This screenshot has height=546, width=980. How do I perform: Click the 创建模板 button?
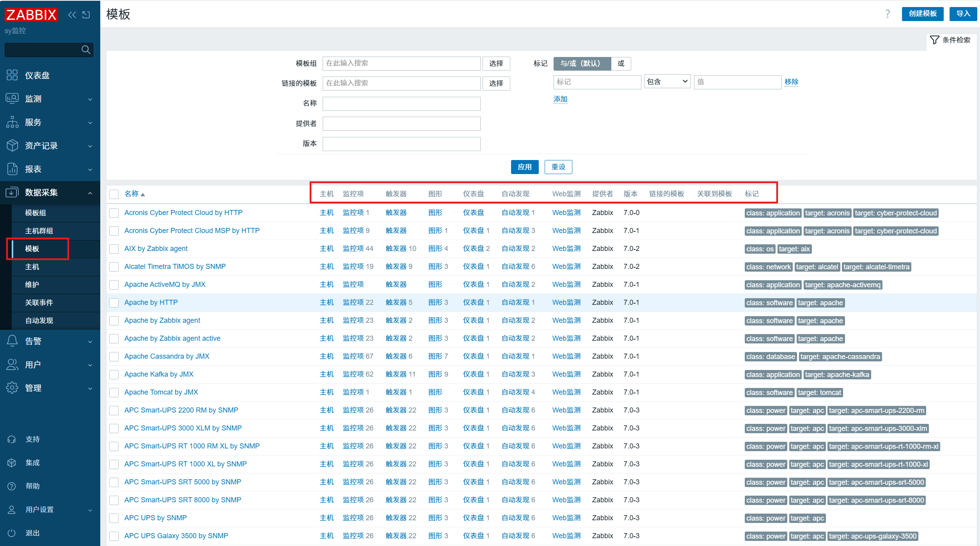pos(922,14)
